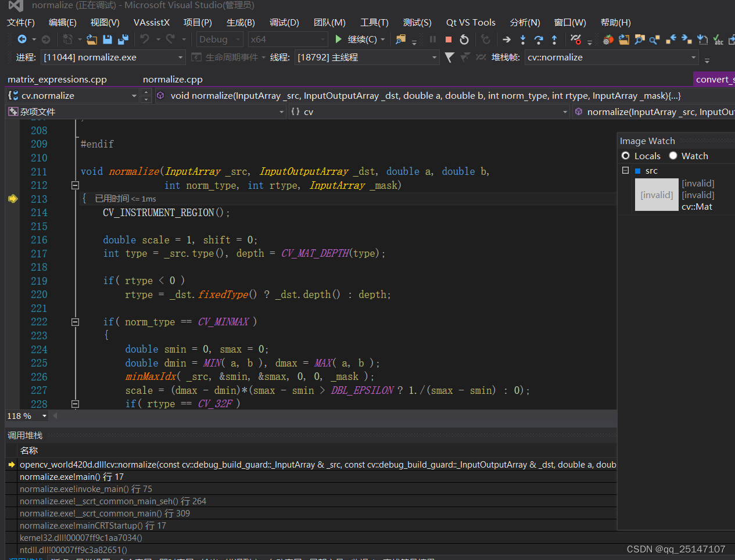Restart the debug session
Image resolution: width=735 pixels, height=560 pixels.
tap(464, 40)
